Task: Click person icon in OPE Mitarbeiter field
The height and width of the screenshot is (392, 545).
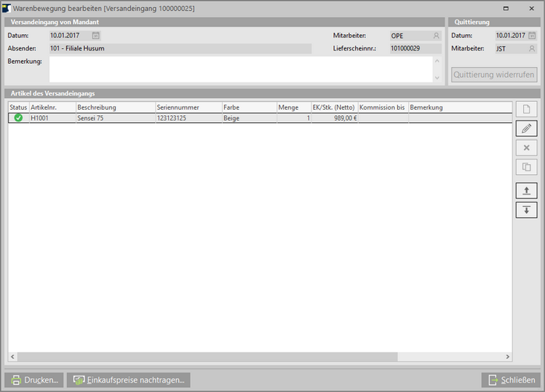Action: (436, 36)
